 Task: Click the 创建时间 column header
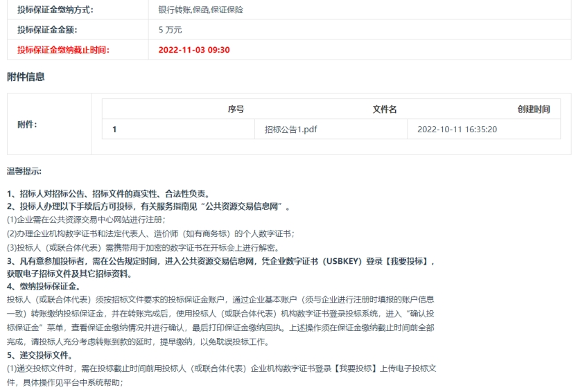533,109
